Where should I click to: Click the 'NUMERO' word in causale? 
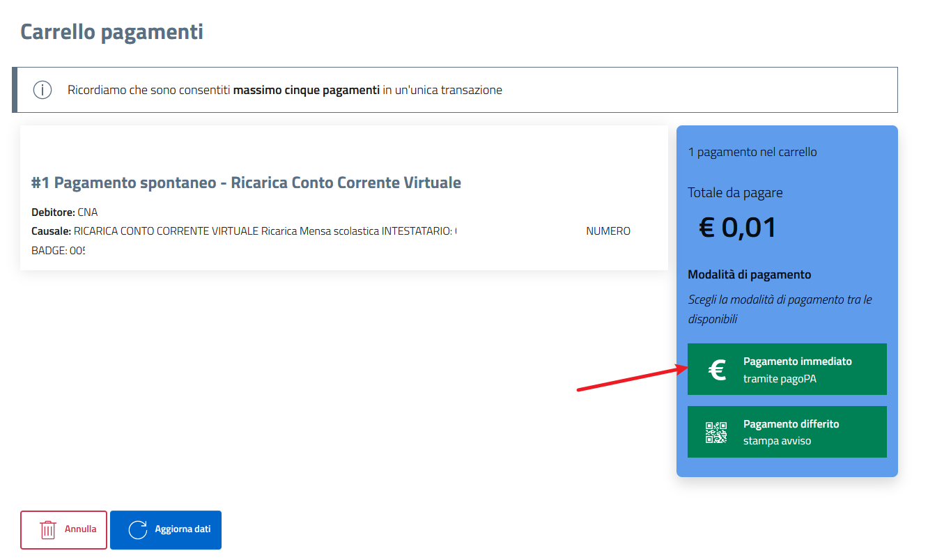608,231
